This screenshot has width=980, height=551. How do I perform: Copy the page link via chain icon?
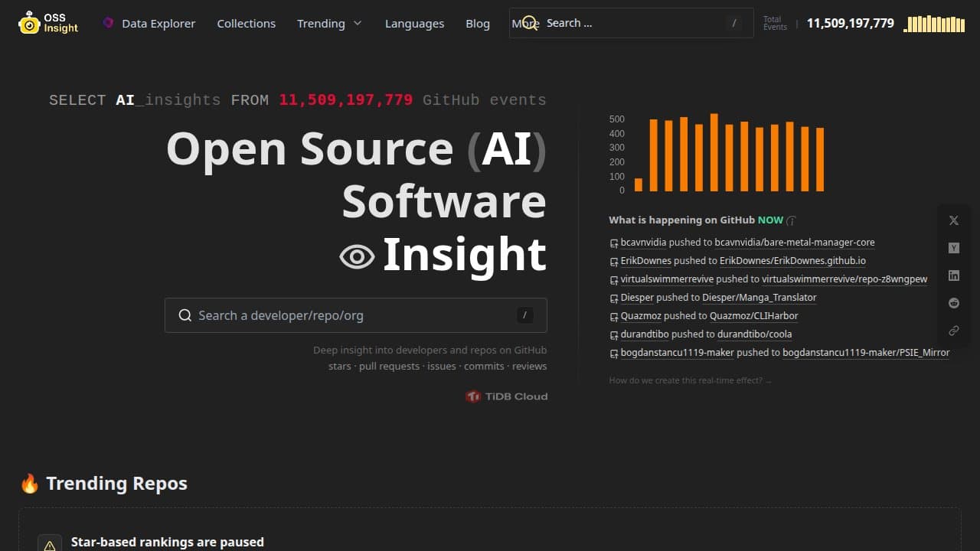(x=954, y=331)
